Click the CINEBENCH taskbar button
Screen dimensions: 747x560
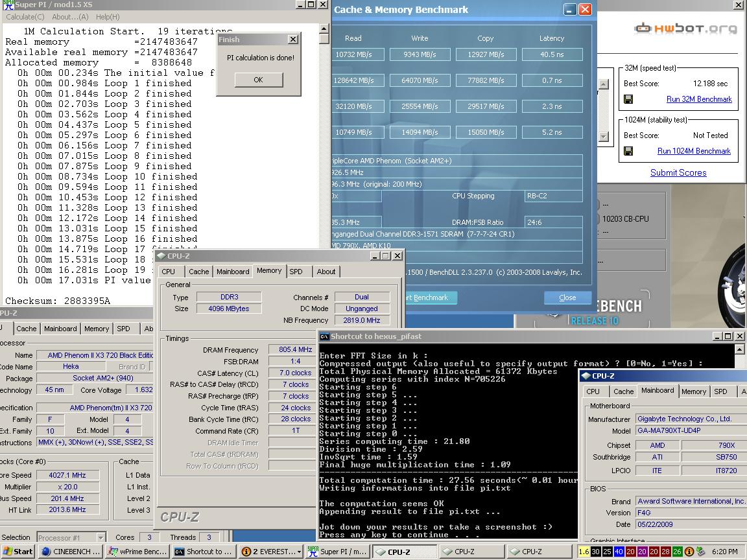tap(70, 552)
